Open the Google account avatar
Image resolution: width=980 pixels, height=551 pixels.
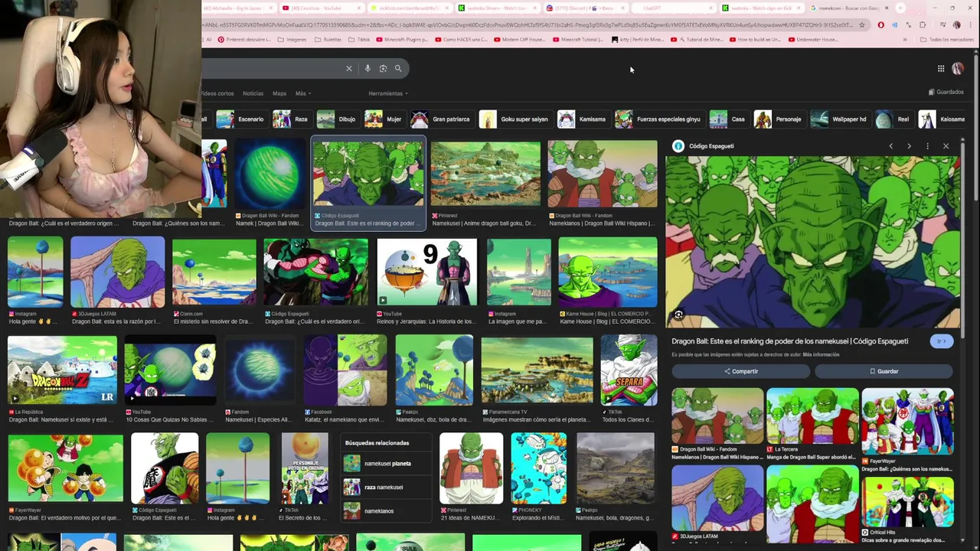pyautogui.click(x=957, y=68)
